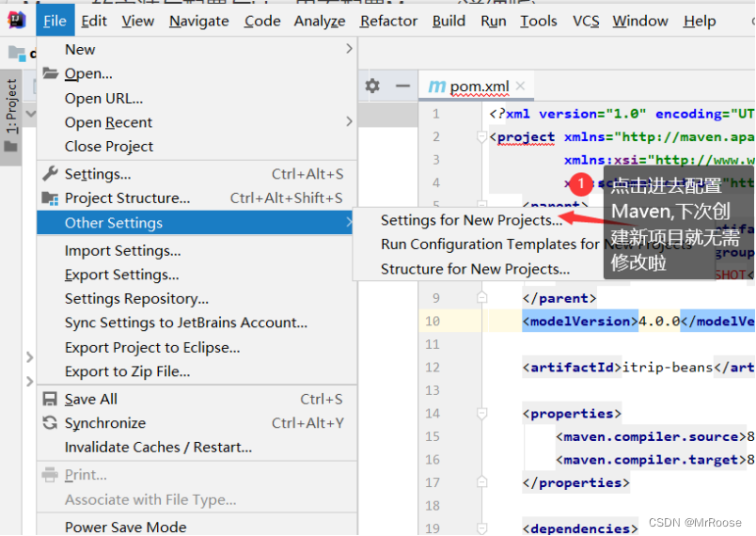Toggle the fold marker at line 17

coord(481,482)
